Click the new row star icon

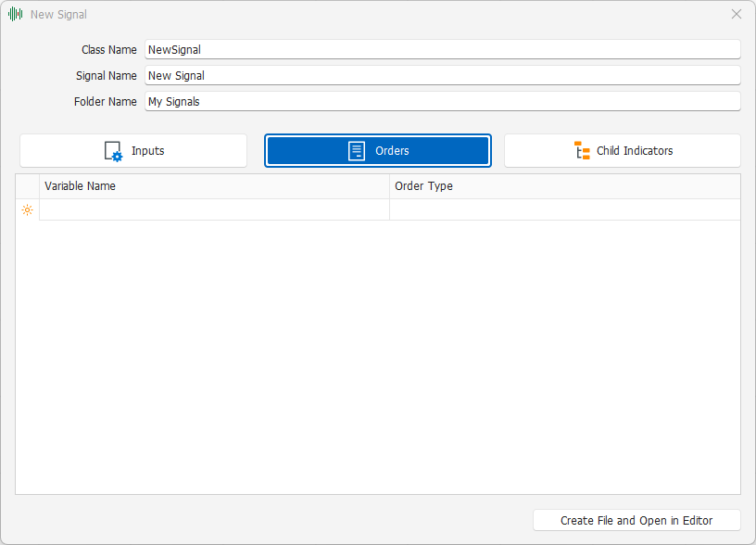pyautogui.click(x=28, y=209)
